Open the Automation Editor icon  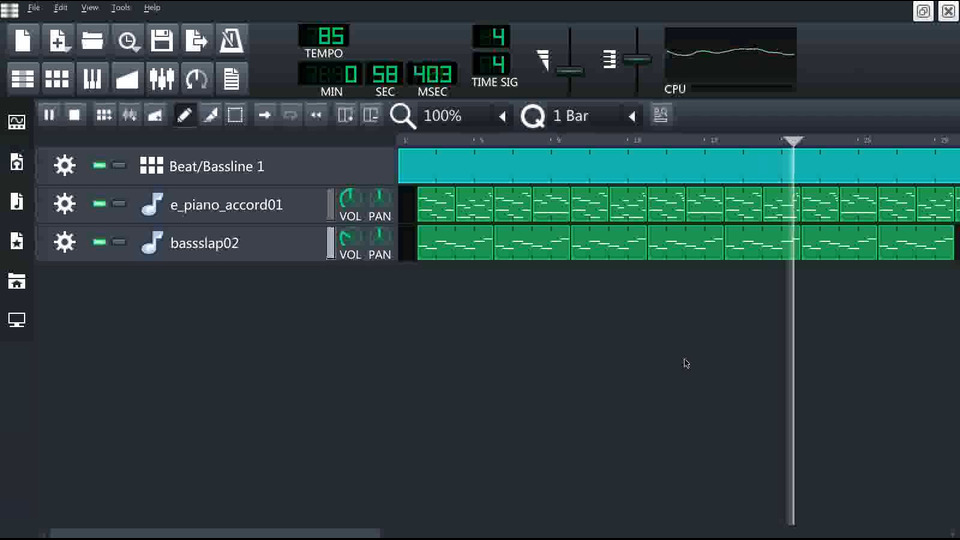click(127, 78)
